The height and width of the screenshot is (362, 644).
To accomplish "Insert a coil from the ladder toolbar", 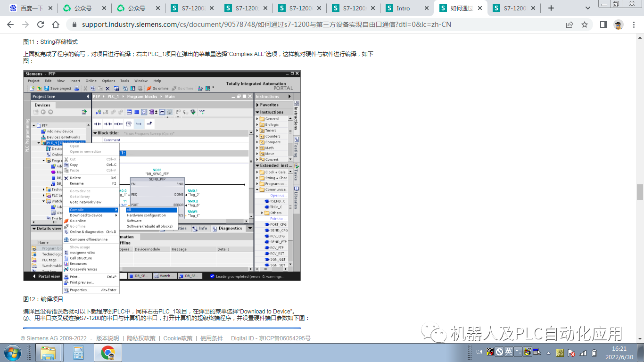I will (118, 124).
